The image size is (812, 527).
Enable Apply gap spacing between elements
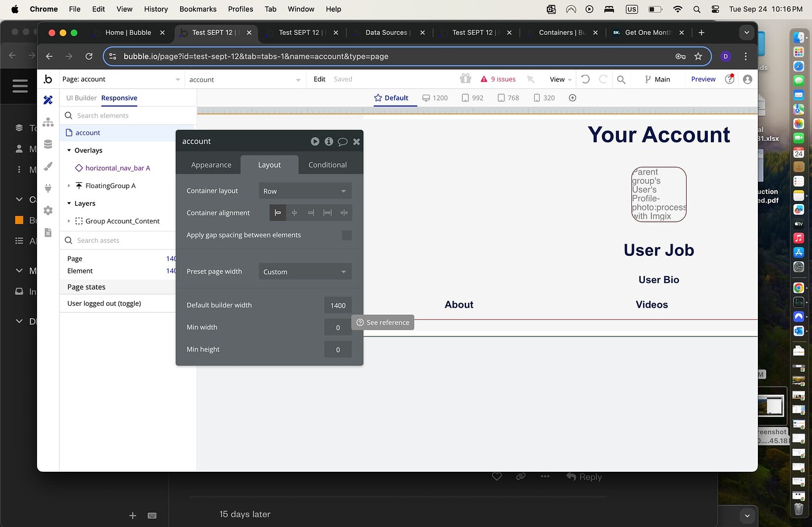(x=347, y=235)
